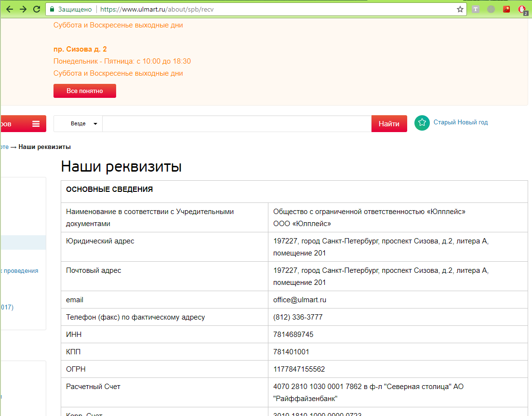Open the "Старый Новый год" link
The width and height of the screenshot is (532, 416).
point(460,122)
